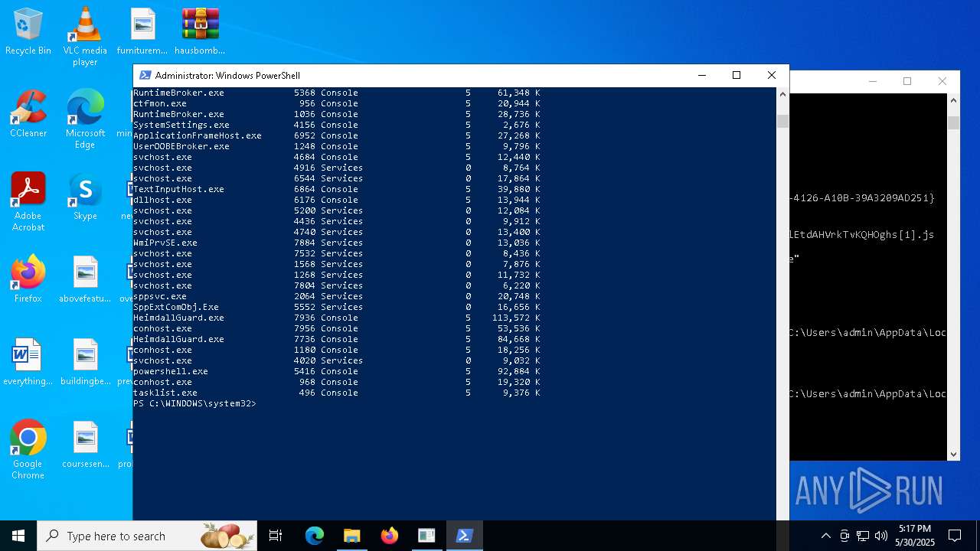Screen dimensions: 980x551
Task: Click the PowerShell taskbar icon
Action: pos(464,536)
